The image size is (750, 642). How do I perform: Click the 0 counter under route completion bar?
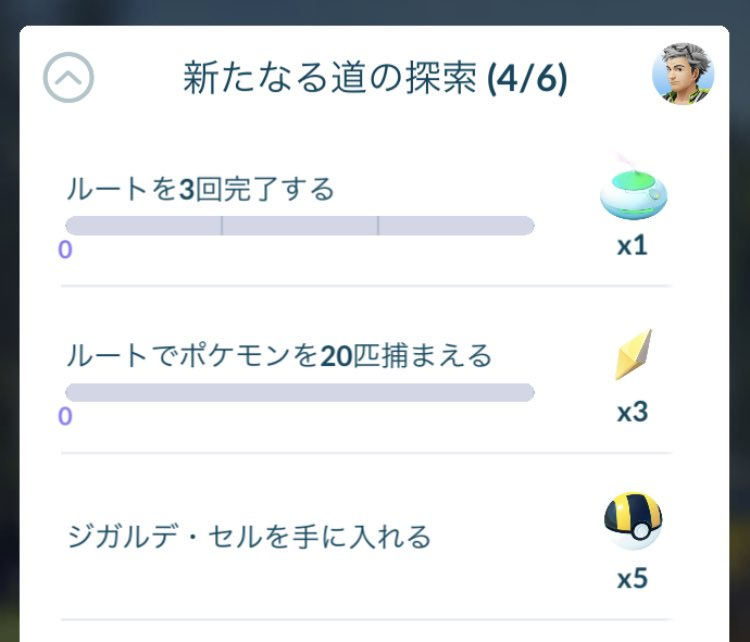tap(65, 250)
